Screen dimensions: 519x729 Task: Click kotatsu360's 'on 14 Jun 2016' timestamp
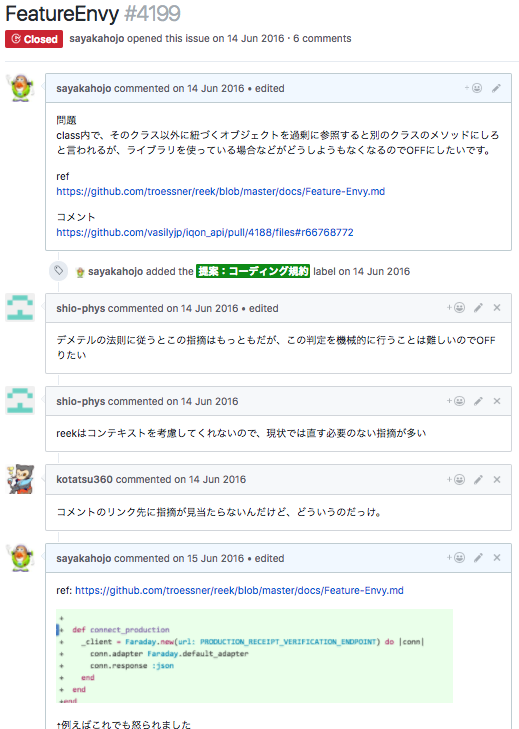point(210,479)
